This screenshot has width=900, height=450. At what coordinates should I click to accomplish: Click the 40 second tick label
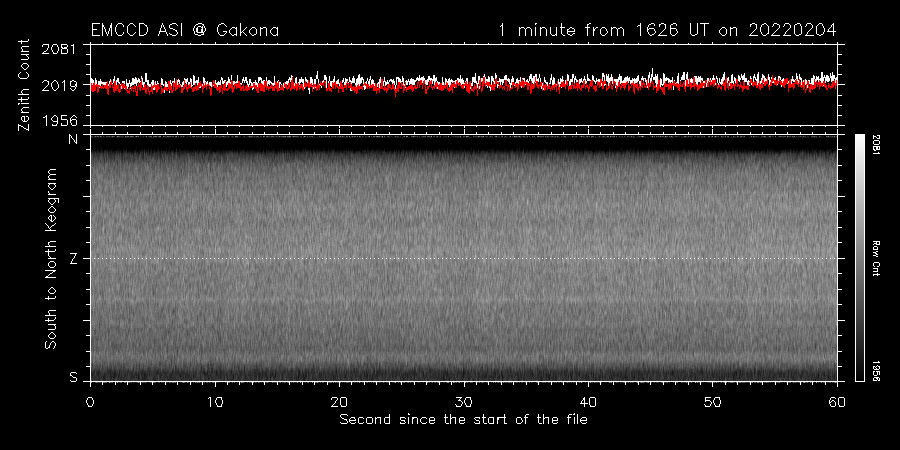[x=588, y=402]
